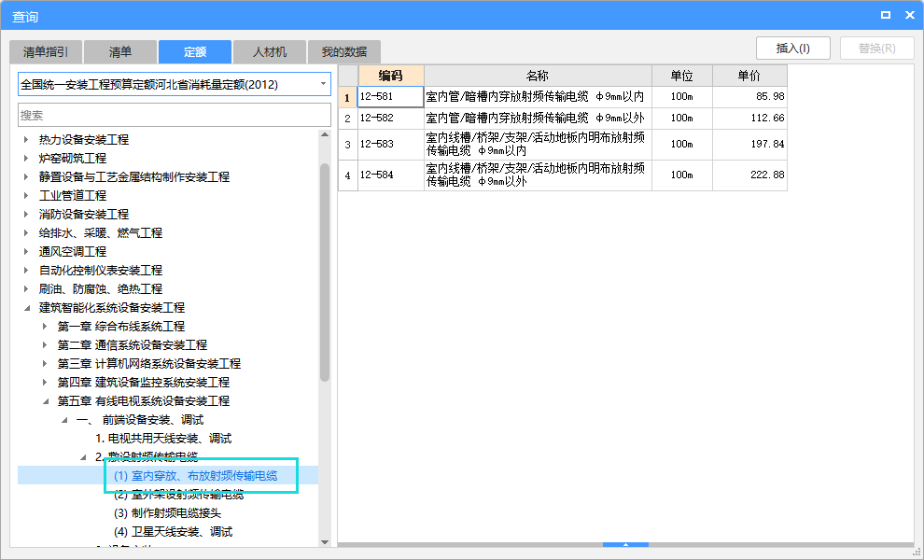Screen dimensions: 924x560
Task: Expand 第三章 计算机网络系统设备安装工程
Action: (45, 364)
